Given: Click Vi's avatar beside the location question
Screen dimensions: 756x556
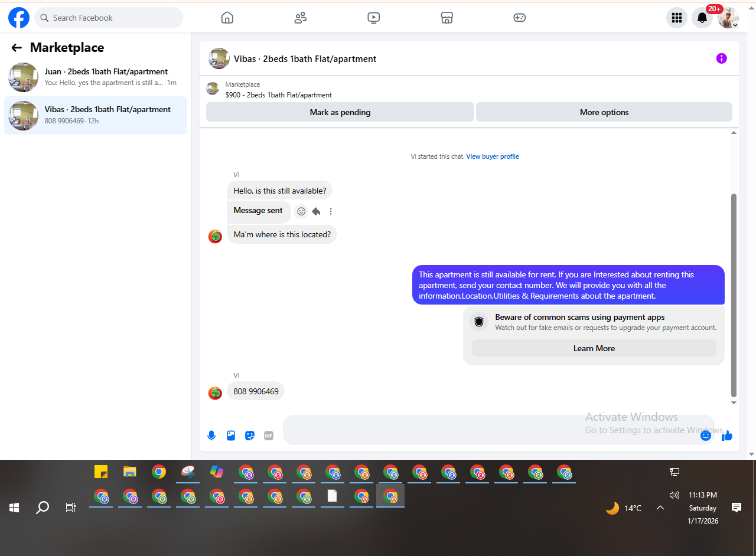Looking at the screenshot, I should (x=215, y=237).
